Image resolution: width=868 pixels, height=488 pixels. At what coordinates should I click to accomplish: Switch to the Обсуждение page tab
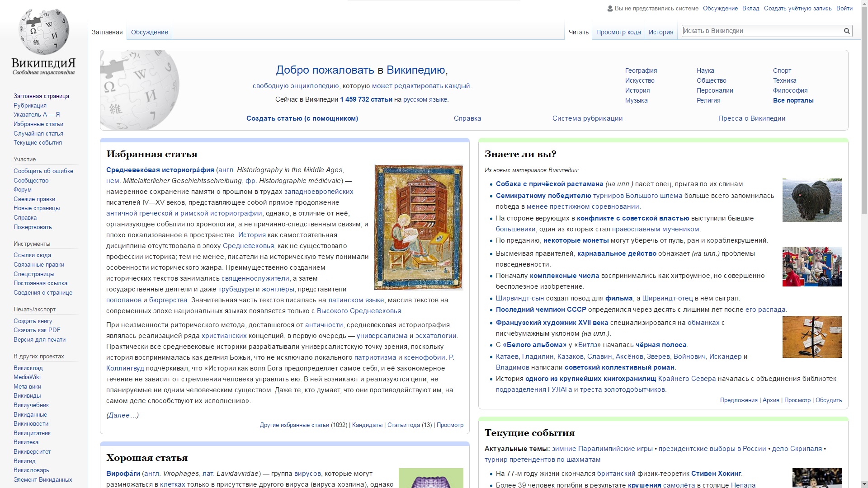click(x=149, y=32)
